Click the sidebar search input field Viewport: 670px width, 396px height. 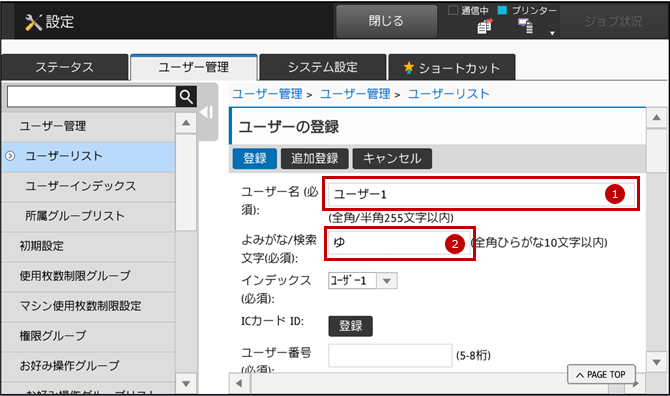point(91,97)
